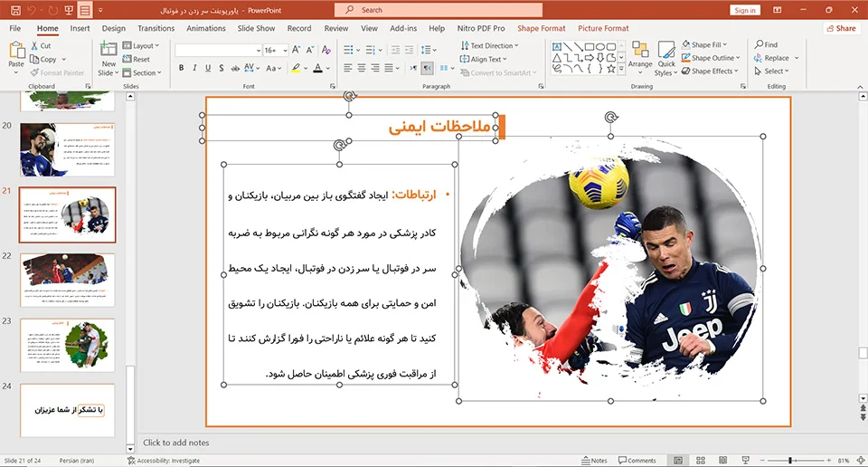Click in the Search box
The height and width of the screenshot is (467, 868).
click(439, 10)
